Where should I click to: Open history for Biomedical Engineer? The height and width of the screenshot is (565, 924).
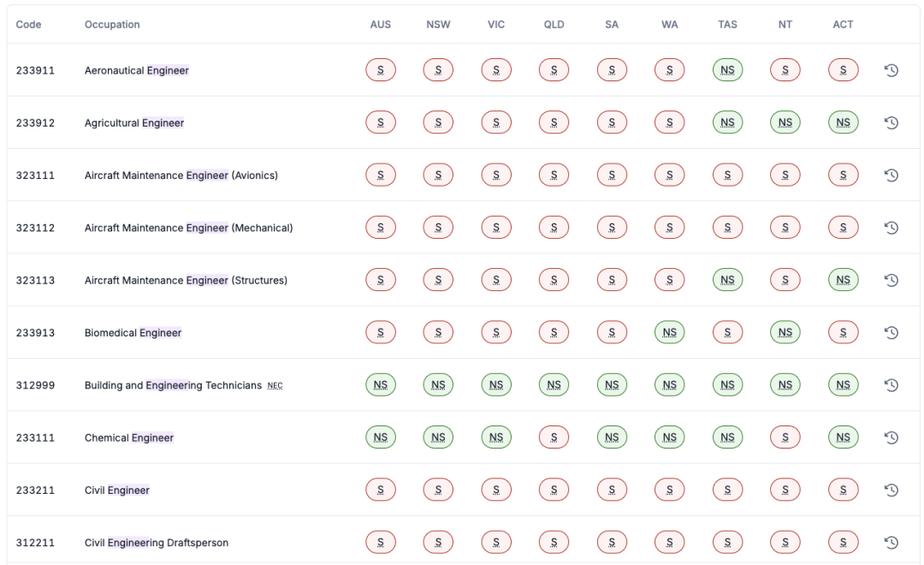tap(891, 333)
